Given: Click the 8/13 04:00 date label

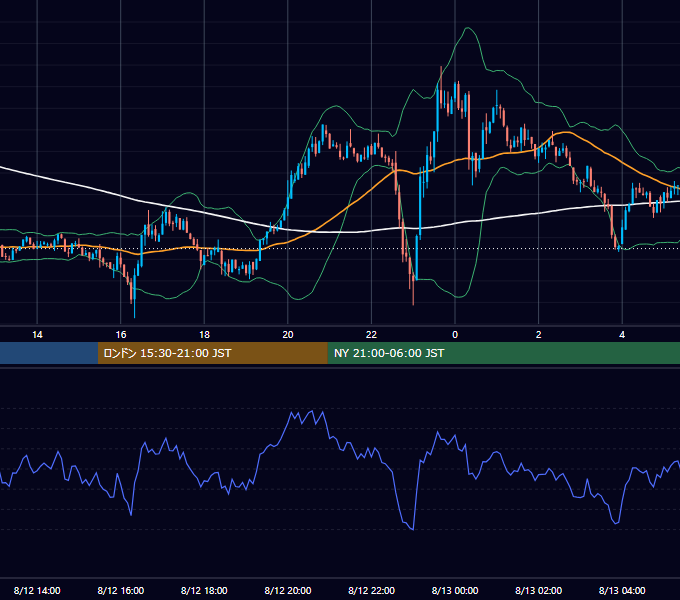Looking at the screenshot, I should click(622, 590).
